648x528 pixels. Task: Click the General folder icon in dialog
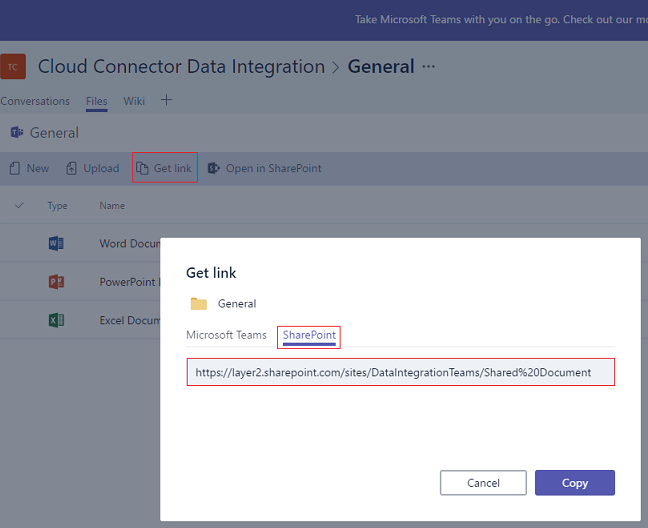coord(199,304)
